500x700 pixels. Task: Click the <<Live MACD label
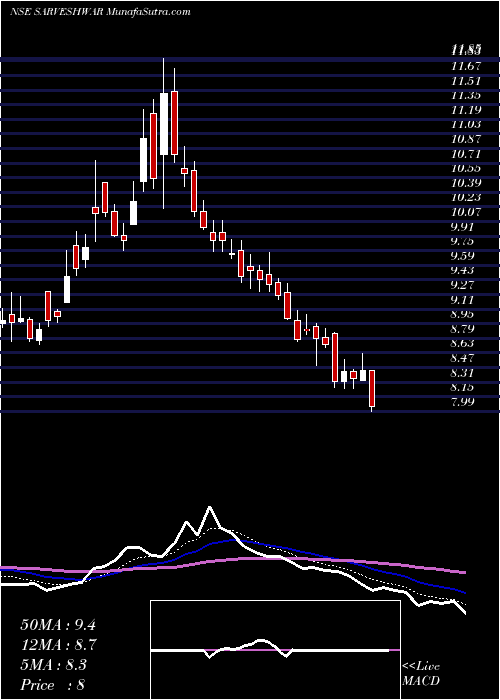[421, 674]
